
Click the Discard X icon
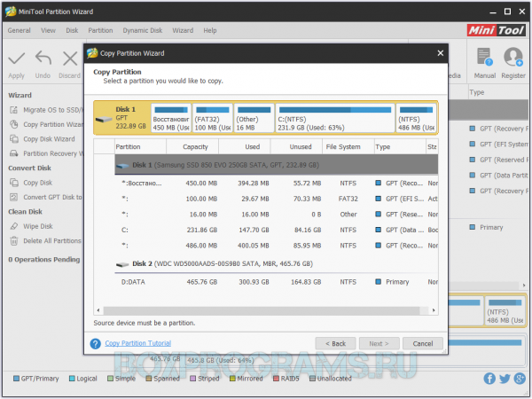click(x=70, y=59)
